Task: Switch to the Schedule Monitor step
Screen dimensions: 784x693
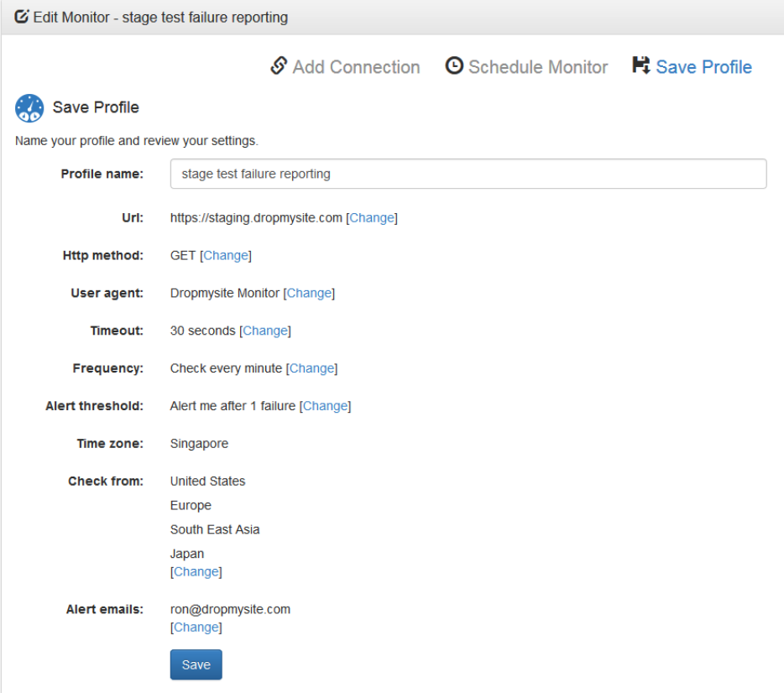Action: pos(537,67)
